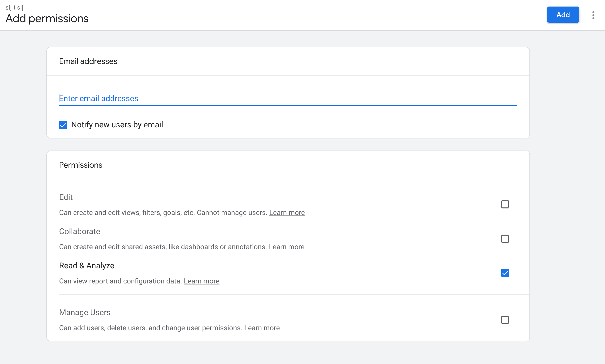The width and height of the screenshot is (605, 364).
Task: Click the Add permissions page title
Action: 47,19
